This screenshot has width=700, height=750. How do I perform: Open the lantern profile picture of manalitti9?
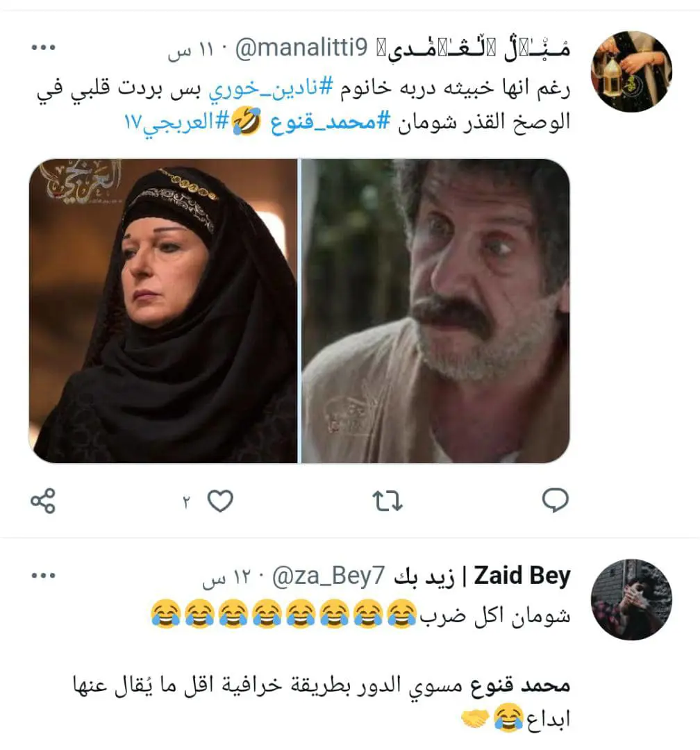coord(631,72)
